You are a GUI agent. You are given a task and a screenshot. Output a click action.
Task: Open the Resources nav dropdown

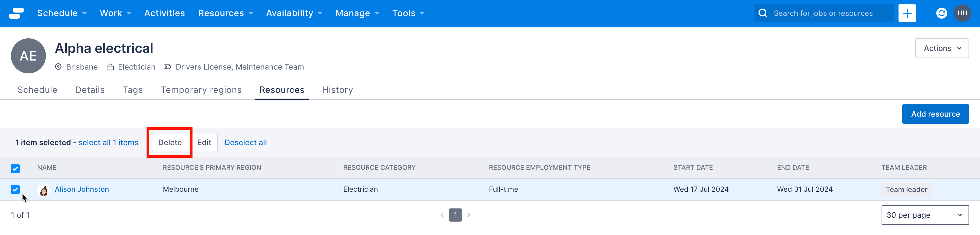(226, 13)
